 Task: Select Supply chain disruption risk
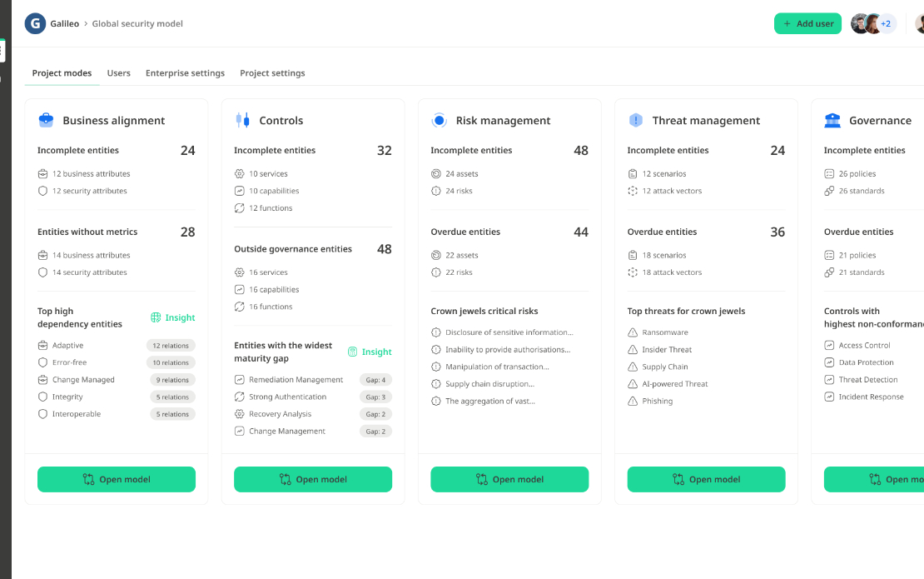point(489,384)
